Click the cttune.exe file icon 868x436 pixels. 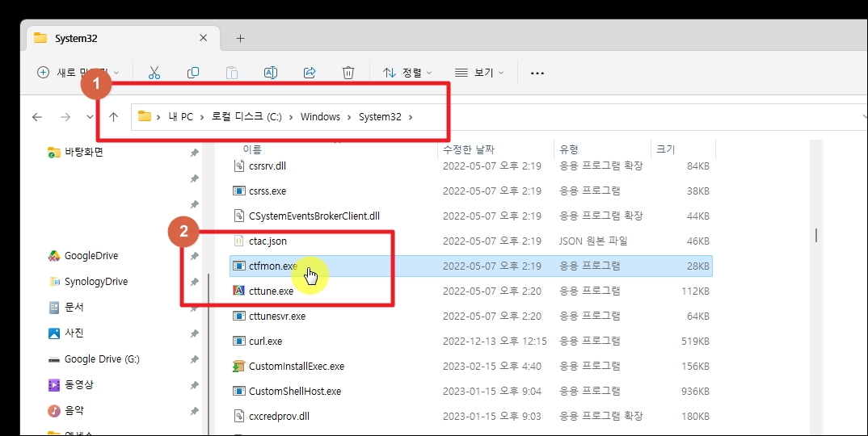coord(238,291)
